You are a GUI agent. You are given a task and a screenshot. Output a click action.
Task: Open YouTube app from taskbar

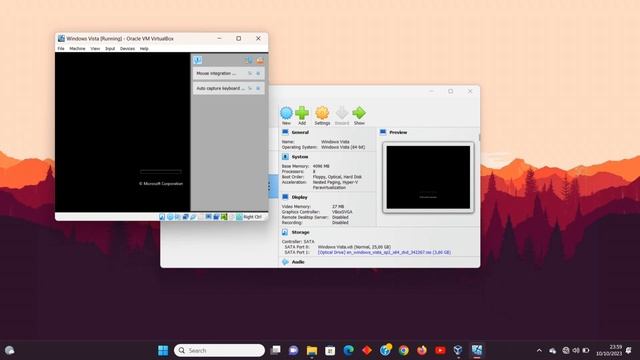440,350
